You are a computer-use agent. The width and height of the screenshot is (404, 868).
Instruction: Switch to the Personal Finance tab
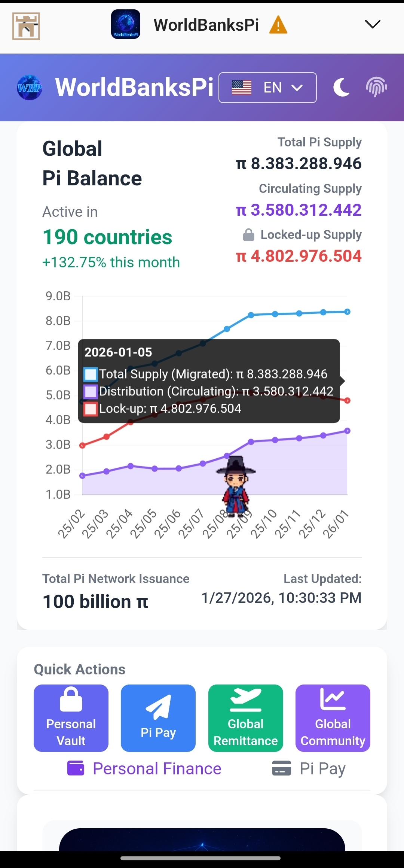tap(145, 769)
